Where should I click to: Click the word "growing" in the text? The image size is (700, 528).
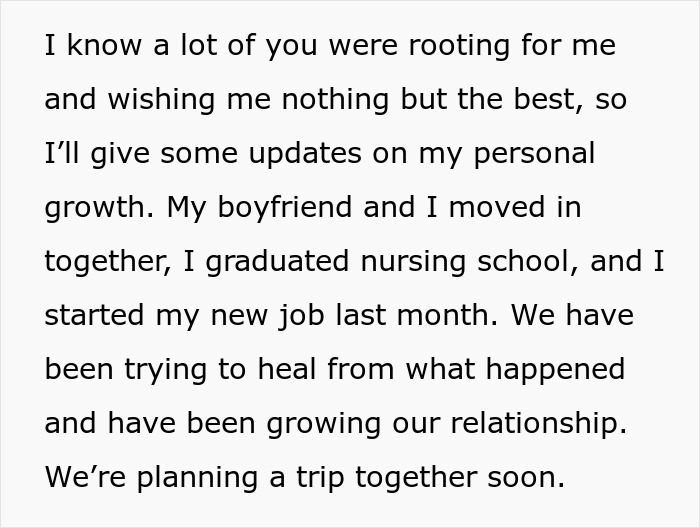323,424
